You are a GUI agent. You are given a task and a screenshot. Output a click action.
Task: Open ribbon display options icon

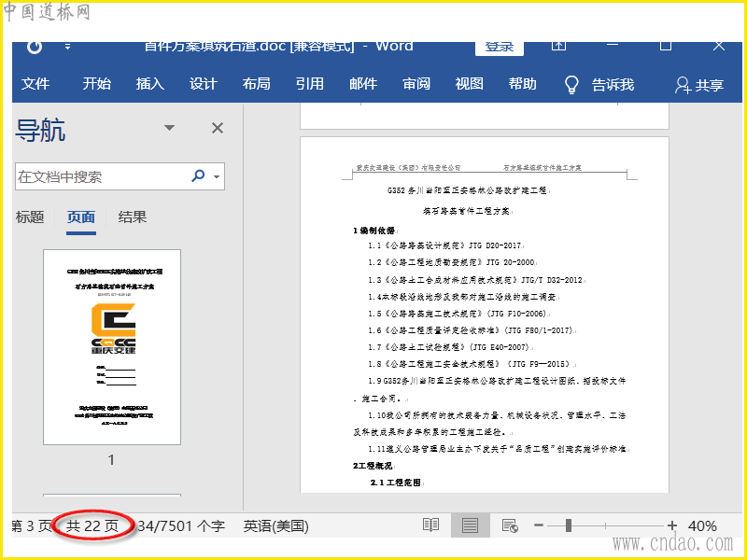(x=558, y=46)
